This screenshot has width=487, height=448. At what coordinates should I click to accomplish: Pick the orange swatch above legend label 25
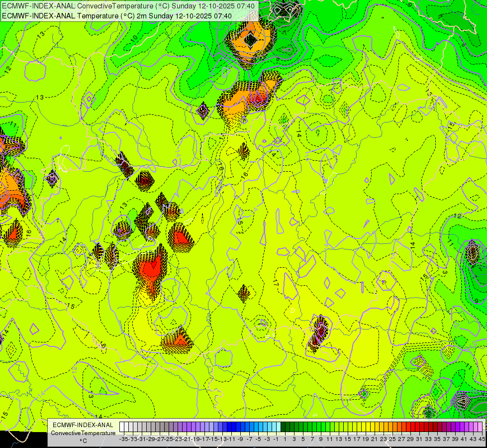pyautogui.click(x=390, y=427)
